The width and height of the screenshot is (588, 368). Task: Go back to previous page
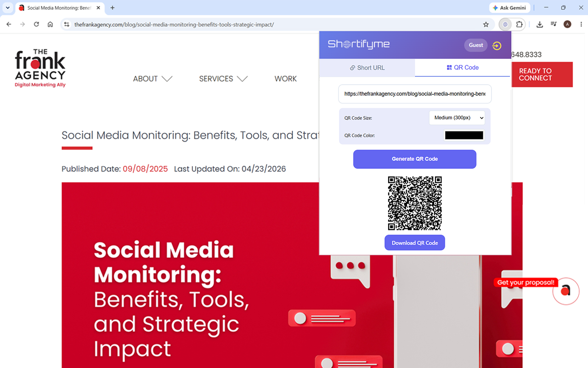point(9,24)
